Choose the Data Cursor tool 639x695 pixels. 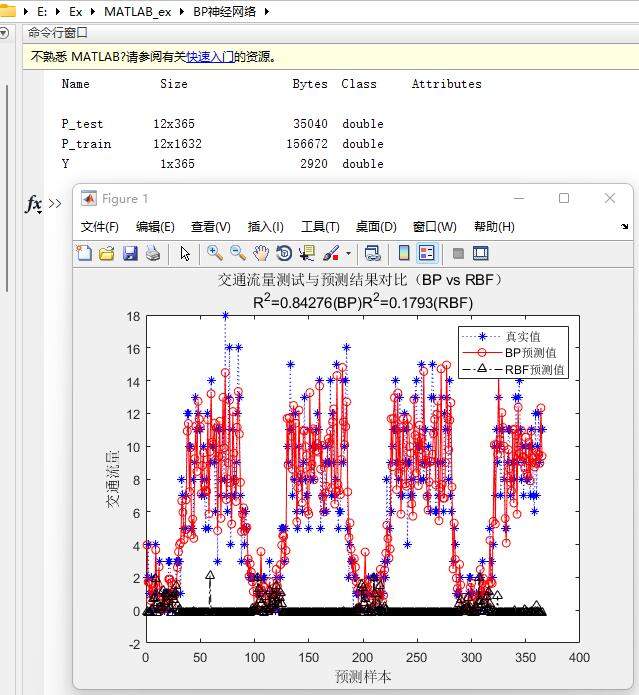[307, 254]
